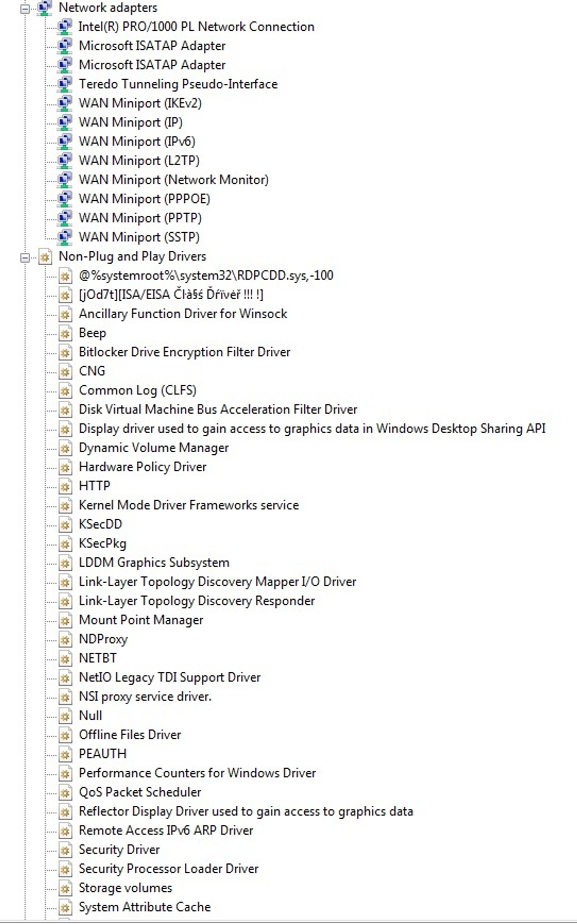The height and width of the screenshot is (924, 577).
Task: Select Link-Layer Topology Discovery Responder
Action: coord(197,601)
